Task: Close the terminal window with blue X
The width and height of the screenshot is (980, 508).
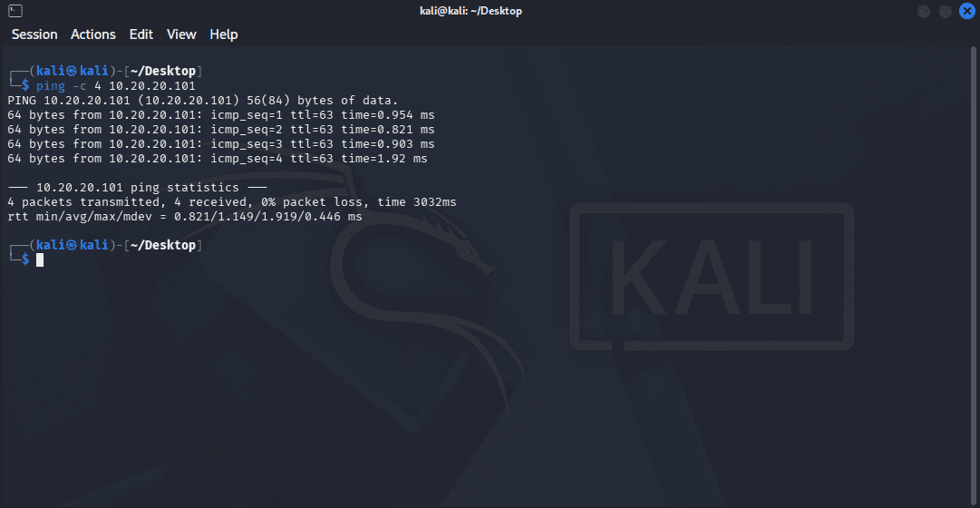Action: click(967, 11)
